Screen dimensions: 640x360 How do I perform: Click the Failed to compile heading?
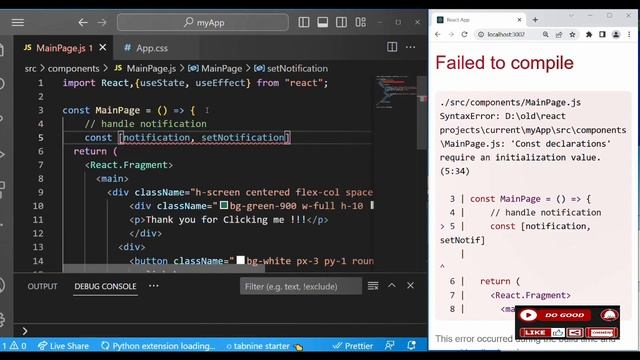[504, 63]
